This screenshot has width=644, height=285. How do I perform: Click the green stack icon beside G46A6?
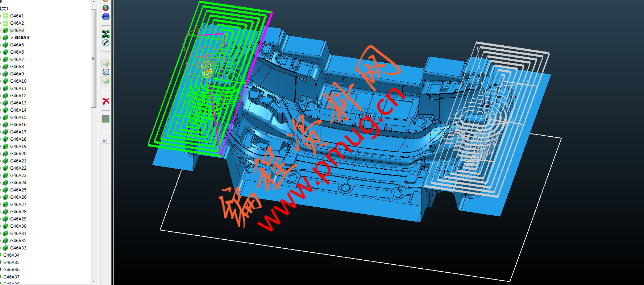point(5,52)
